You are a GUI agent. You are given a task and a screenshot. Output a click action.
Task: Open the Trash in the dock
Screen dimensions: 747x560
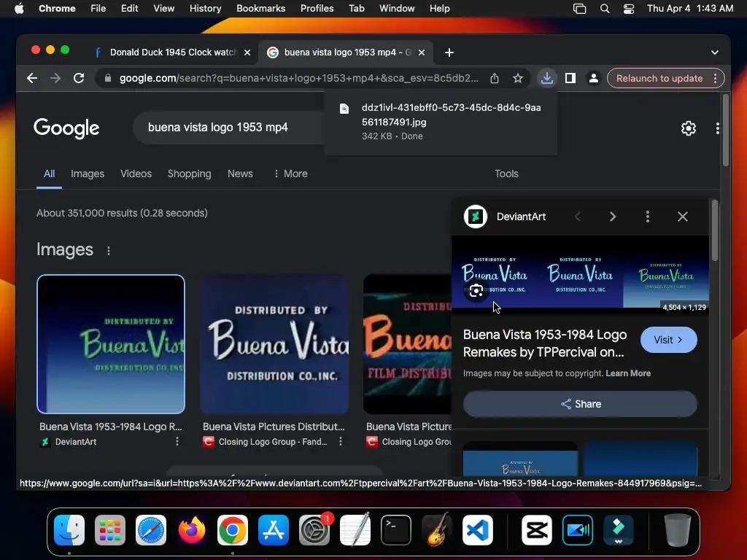(x=678, y=530)
